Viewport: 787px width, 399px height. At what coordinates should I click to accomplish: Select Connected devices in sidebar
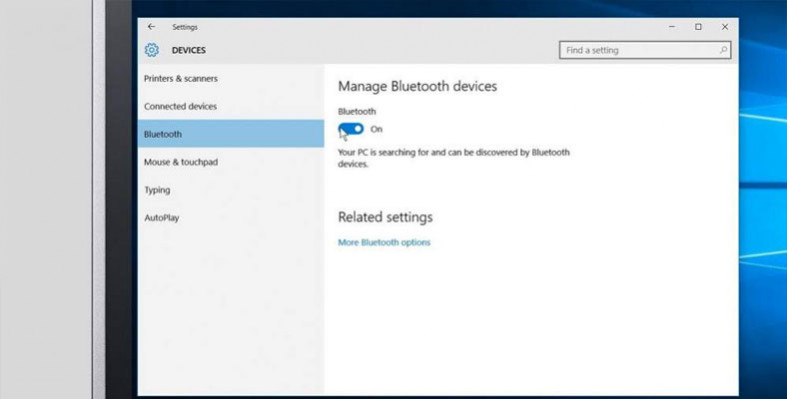tap(231, 106)
